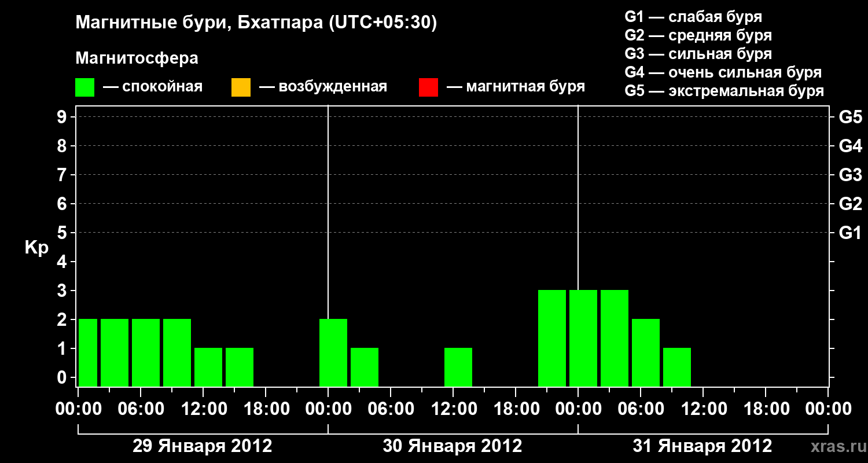Select the 30 Января 2012 date label

click(x=452, y=446)
